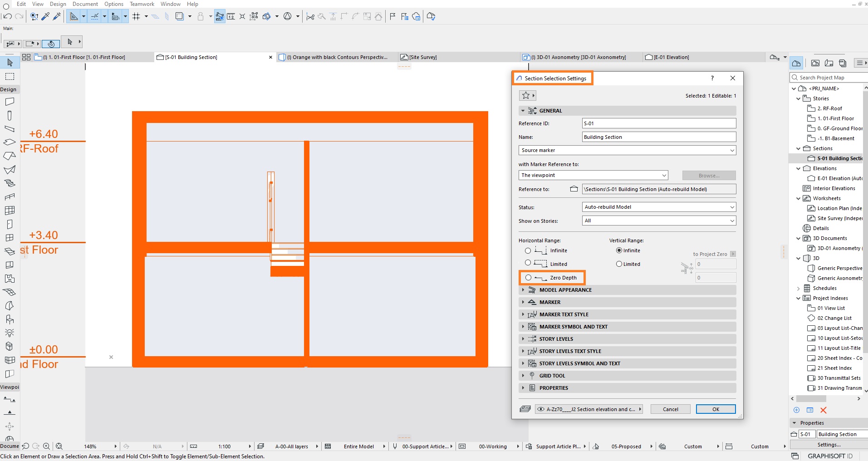The width and height of the screenshot is (868, 461).
Task: Click the delete red X in Navigator
Action: (x=824, y=410)
